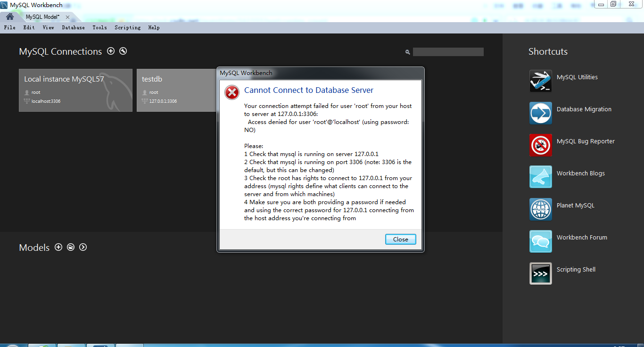Screen dimensions: 644x347
Task: Open Scripting Shell shortcut icon
Action: pyautogui.click(x=540, y=273)
